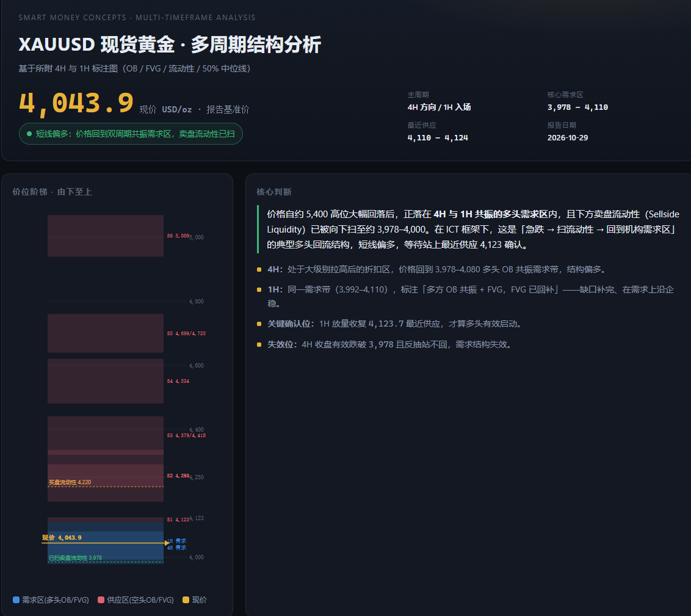Click the 失效位 bullet text

[391, 344]
